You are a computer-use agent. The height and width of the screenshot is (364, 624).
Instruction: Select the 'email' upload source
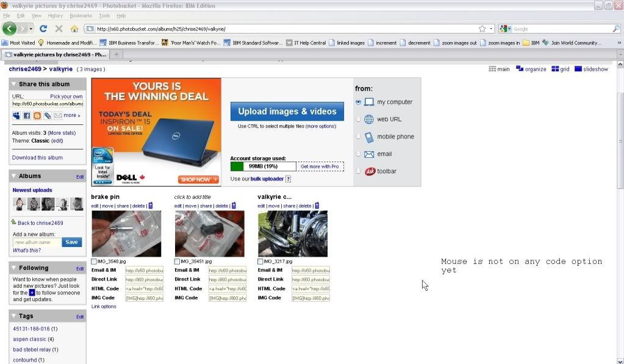358,154
